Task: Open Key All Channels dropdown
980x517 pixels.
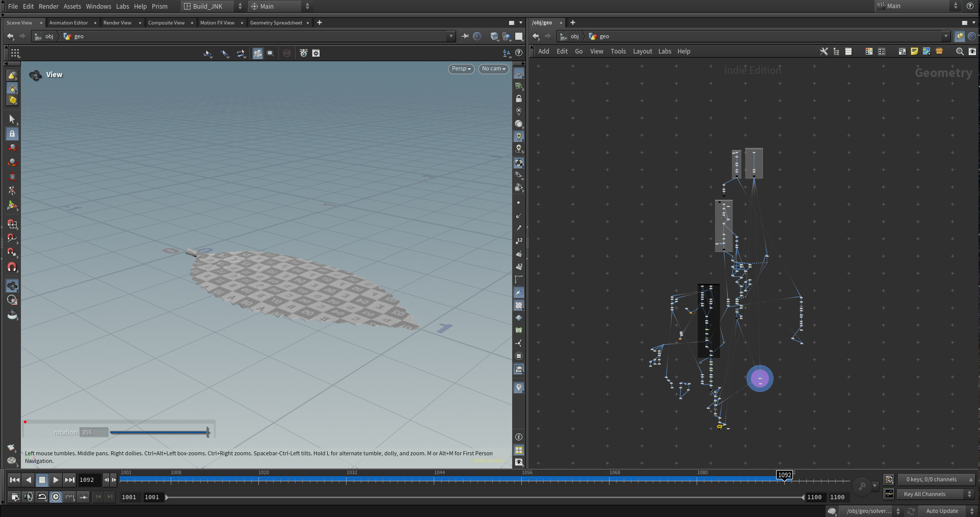Action: click(x=936, y=494)
